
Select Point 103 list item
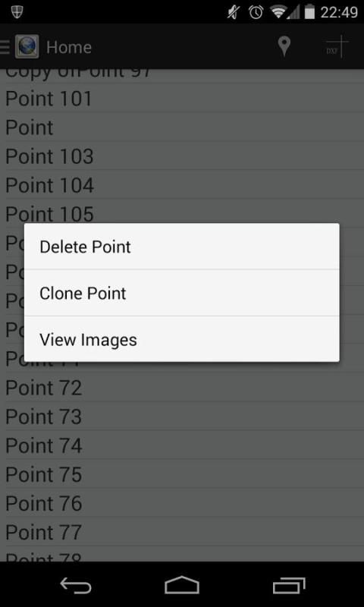[182, 156]
